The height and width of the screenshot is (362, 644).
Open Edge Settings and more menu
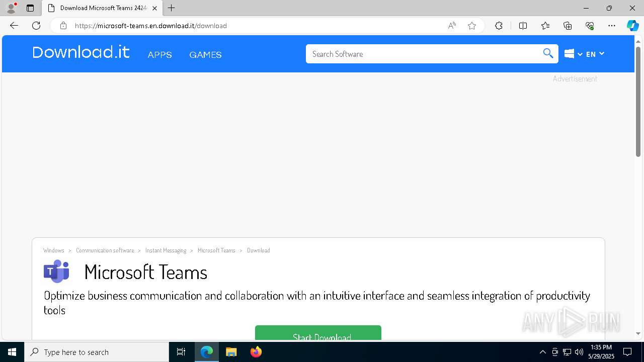click(x=612, y=26)
